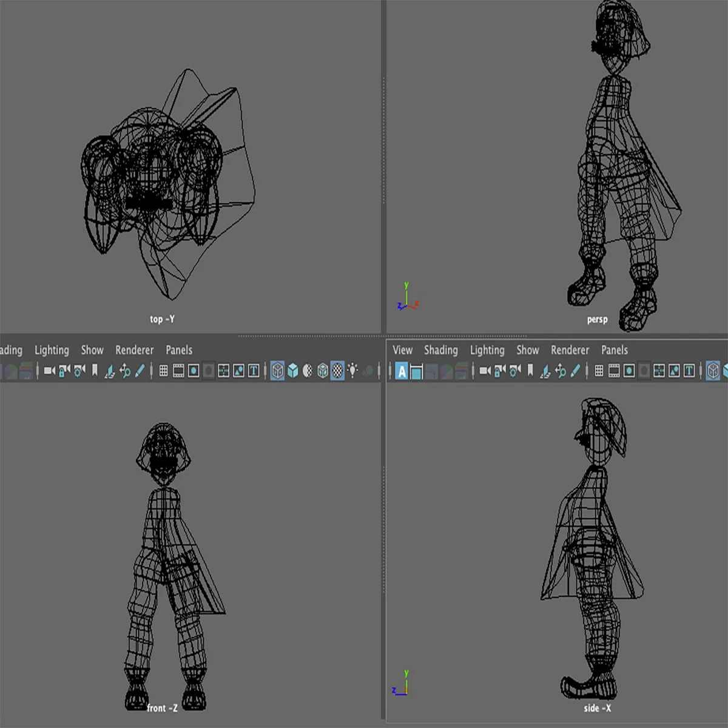Toggle Grid display in side view toolbar
728x728 pixels.
point(599,370)
